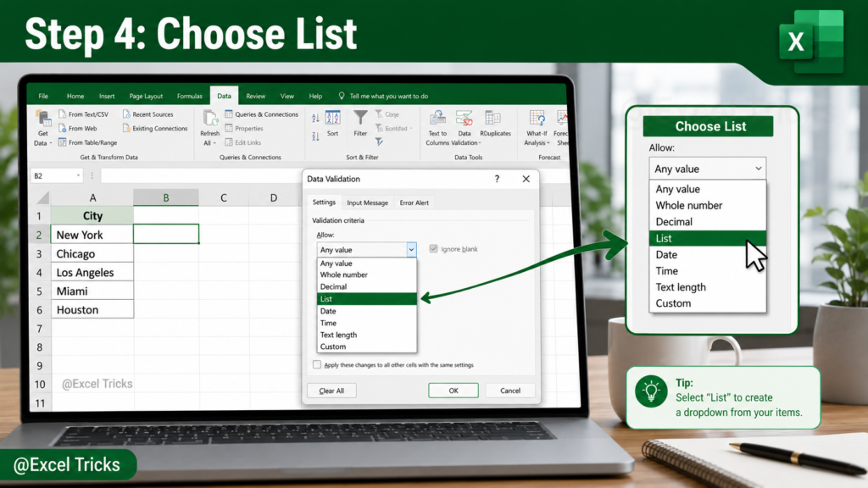Close the Data Validation dialog

(526, 179)
